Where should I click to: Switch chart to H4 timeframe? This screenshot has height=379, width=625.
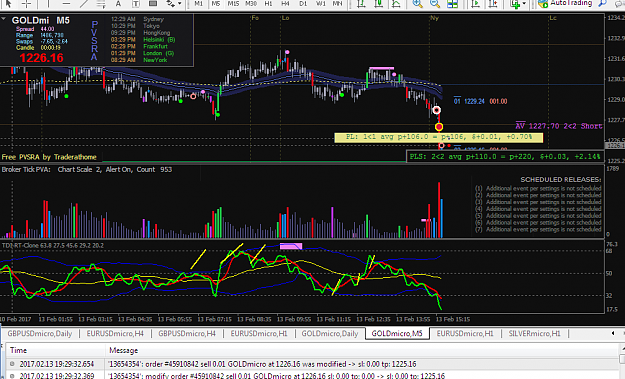[285, 4]
